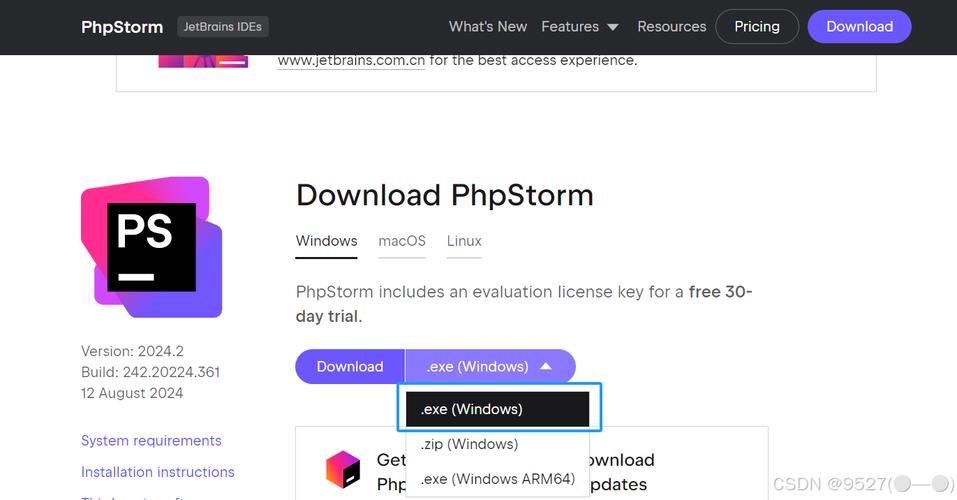
Task: Click the Pricing button in header
Action: point(757,27)
